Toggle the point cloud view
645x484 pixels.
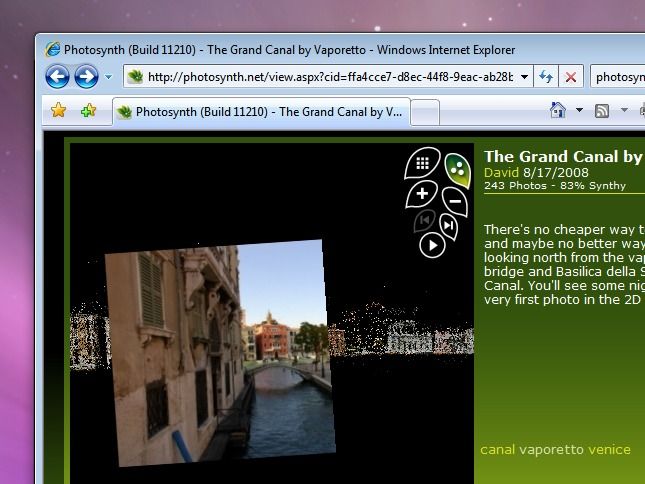pos(457,170)
